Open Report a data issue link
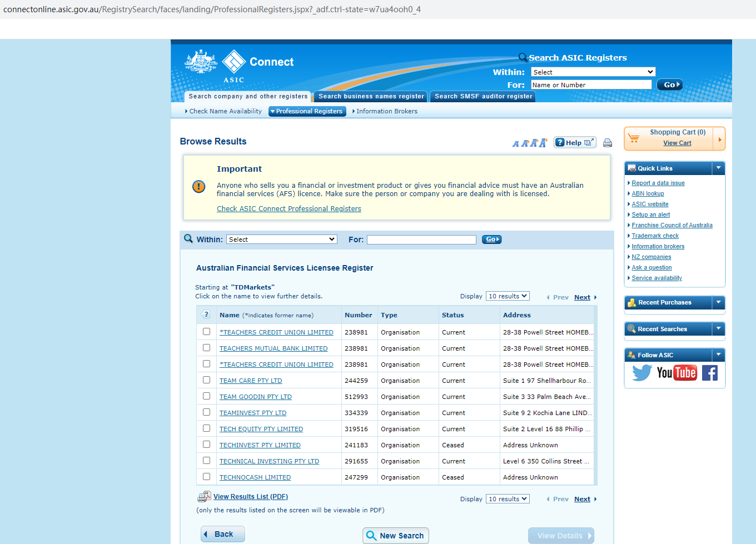Image resolution: width=756 pixels, height=544 pixels. point(658,183)
